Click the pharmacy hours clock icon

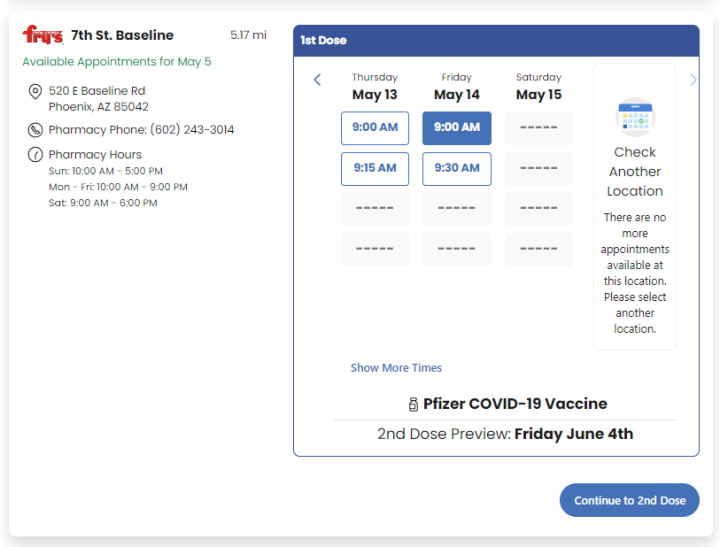pyautogui.click(x=35, y=155)
